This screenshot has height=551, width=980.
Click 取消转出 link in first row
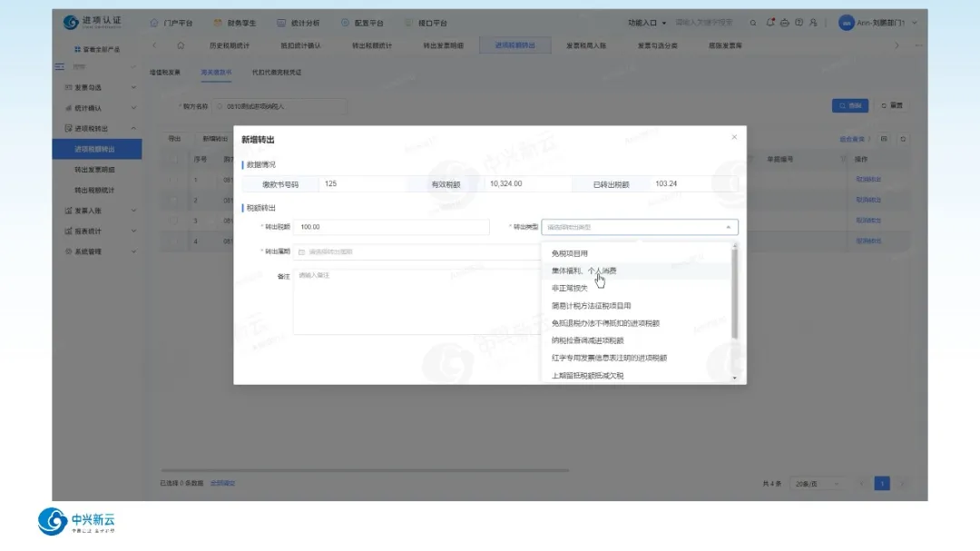(868, 180)
